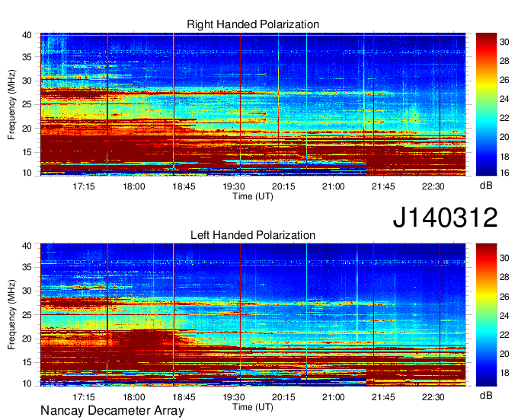Click 10 MHz tick on left-handed plot
The height and width of the screenshot is (420, 518).
[27, 383]
